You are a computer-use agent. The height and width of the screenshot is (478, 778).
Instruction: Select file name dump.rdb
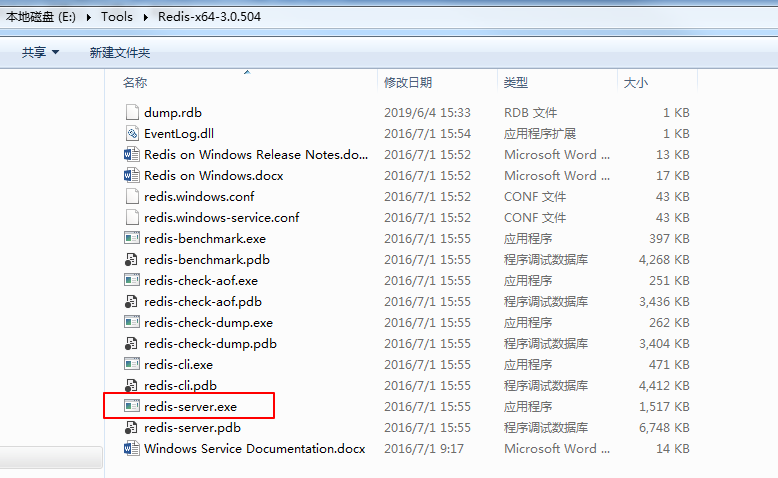pyautogui.click(x=173, y=113)
